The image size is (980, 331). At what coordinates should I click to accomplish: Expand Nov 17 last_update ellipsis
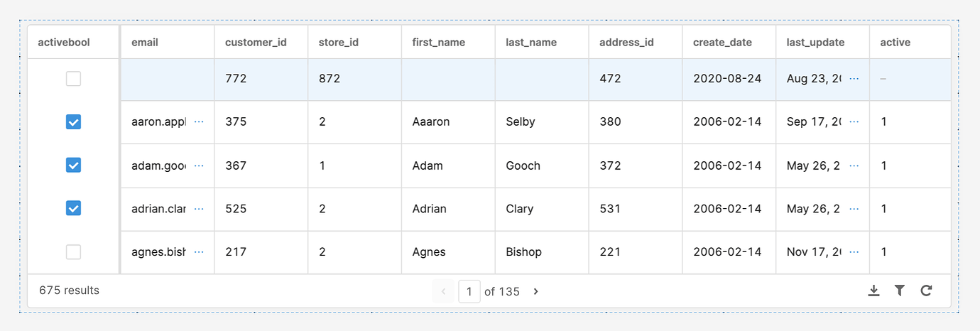pyautogui.click(x=854, y=251)
